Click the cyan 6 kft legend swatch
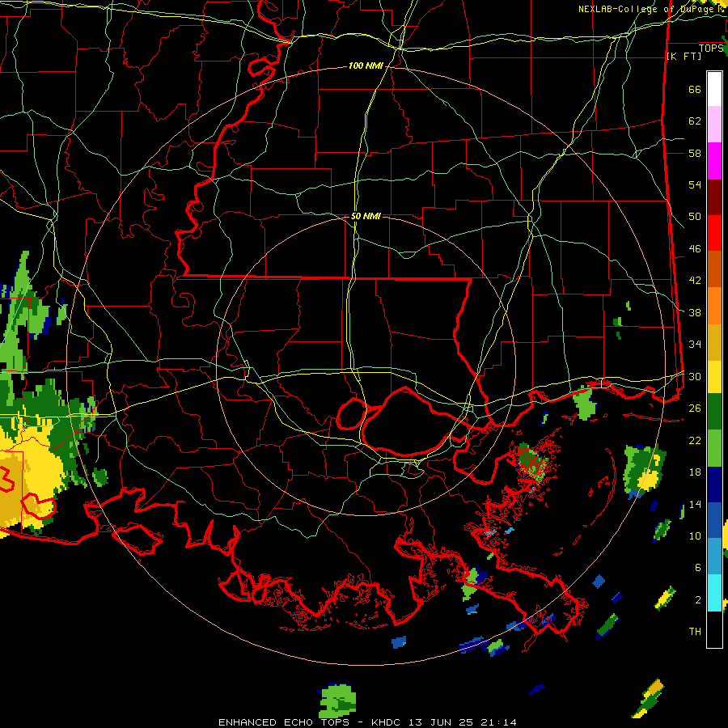Screen dimensions: 728x728 [714, 594]
